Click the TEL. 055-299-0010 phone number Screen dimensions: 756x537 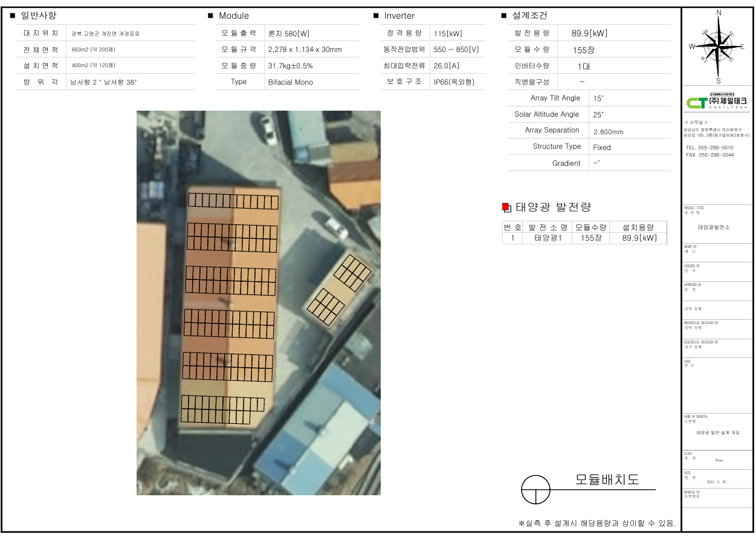pos(709,148)
